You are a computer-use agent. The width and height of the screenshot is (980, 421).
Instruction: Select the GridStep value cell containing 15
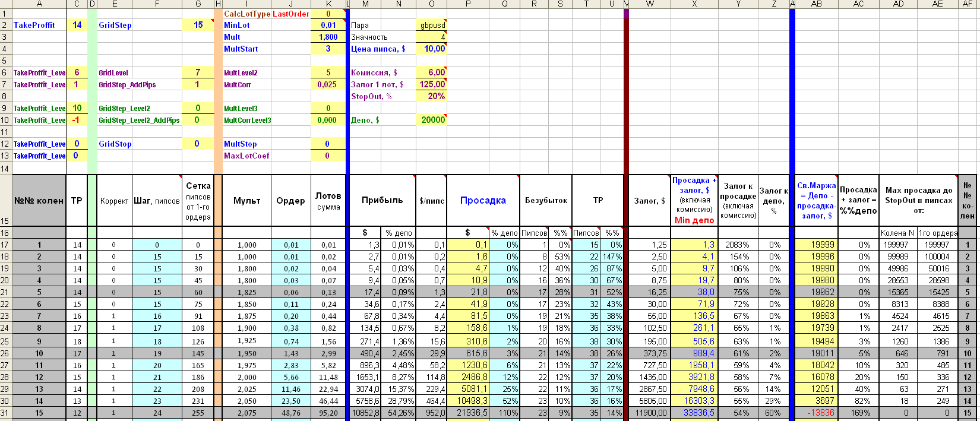pyautogui.click(x=198, y=25)
